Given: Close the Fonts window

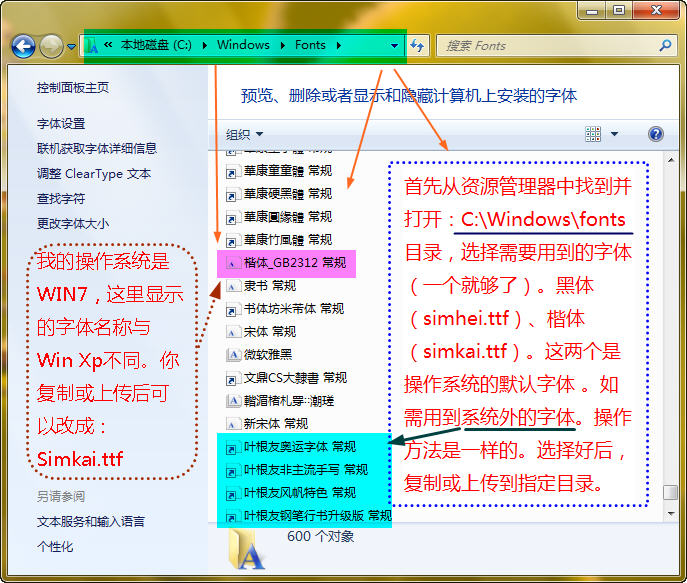Looking at the screenshot, I should 656,11.
